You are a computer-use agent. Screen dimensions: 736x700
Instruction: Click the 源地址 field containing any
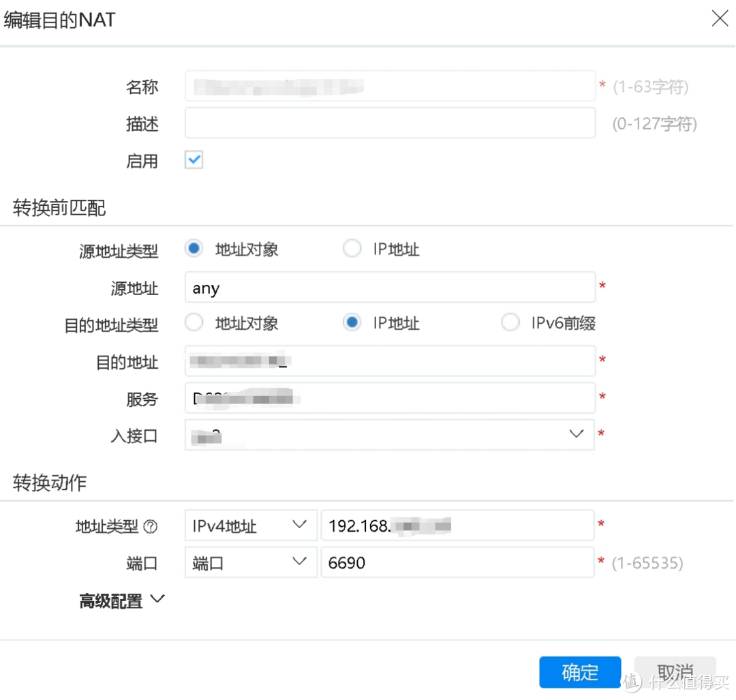pos(390,287)
